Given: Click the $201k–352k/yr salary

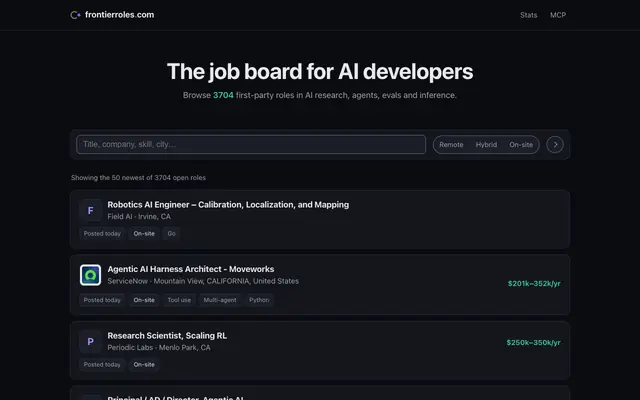Looking at the screenshot, I should click(x=534, y=283).
